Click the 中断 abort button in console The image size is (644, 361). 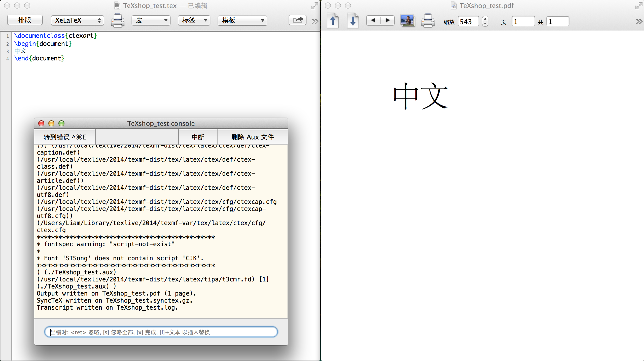pyautogui.click(x=198, y=137)
